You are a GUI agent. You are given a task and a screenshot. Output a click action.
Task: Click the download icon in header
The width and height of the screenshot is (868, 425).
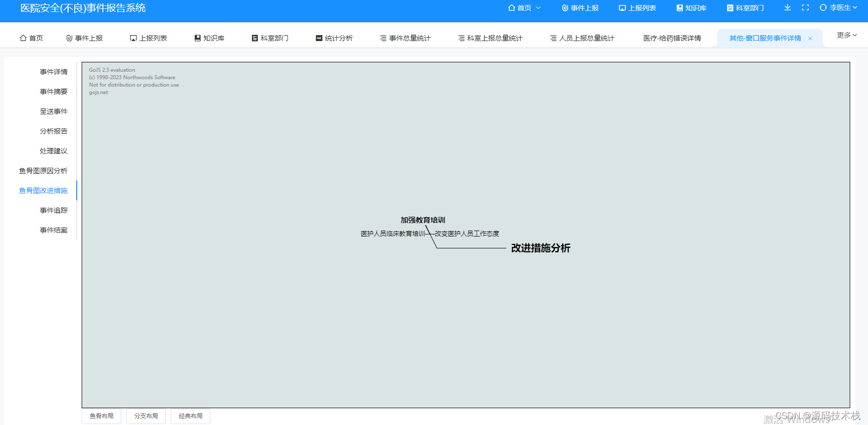coord(787,7)
